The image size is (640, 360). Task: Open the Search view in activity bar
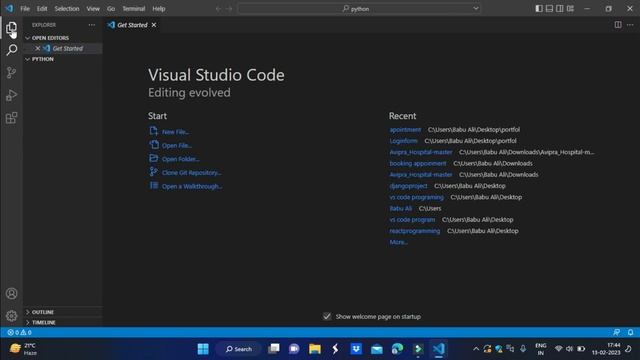(x=11, y=50)
